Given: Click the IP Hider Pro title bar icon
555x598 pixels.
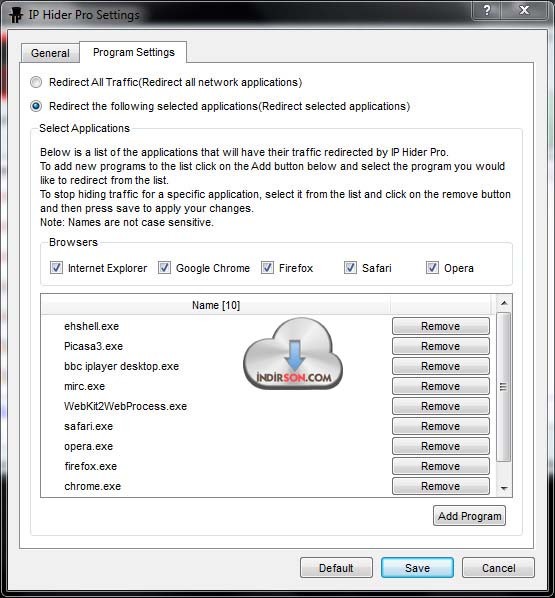Looking at the screenshot, I should pyautogui.click(x=16, y=15).
